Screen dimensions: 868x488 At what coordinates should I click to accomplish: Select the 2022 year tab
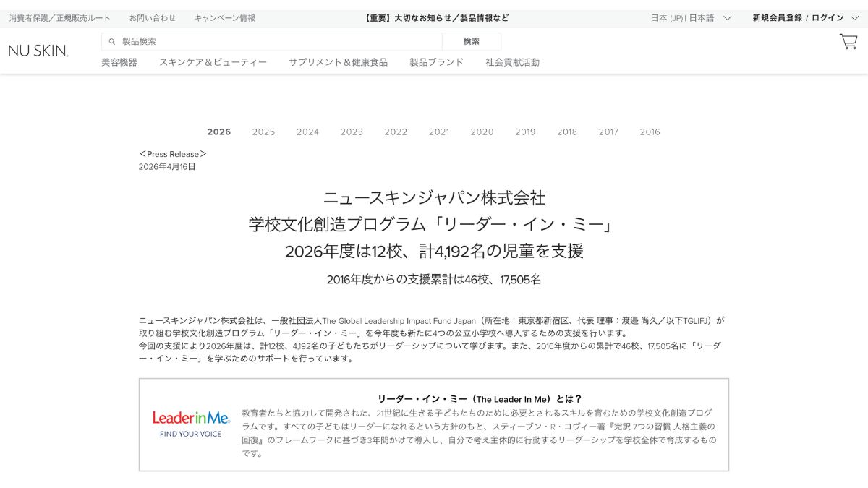click(396, 132)
